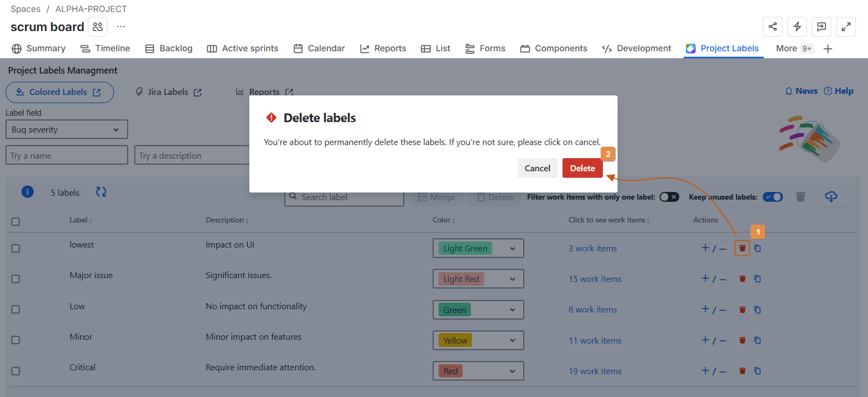The width and height of the screenshot is (868, 397).
Task: Toggle Keep unused labels switch
Action: [773, 197]
